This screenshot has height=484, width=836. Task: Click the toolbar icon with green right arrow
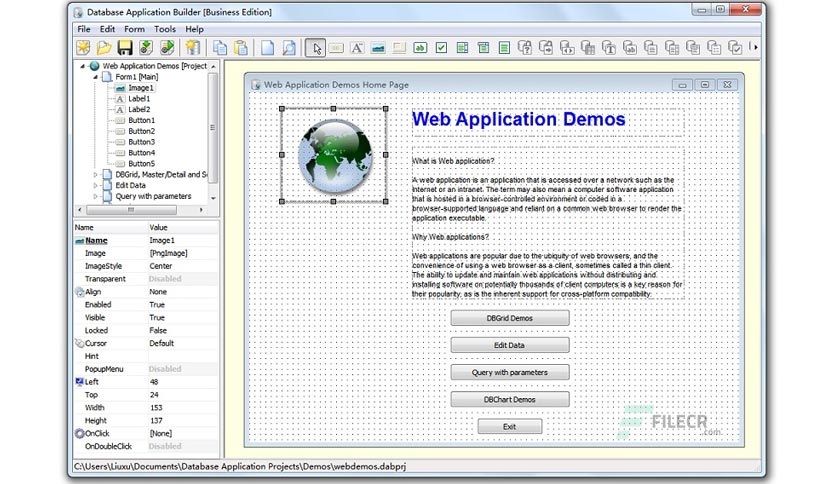(167, 48)
